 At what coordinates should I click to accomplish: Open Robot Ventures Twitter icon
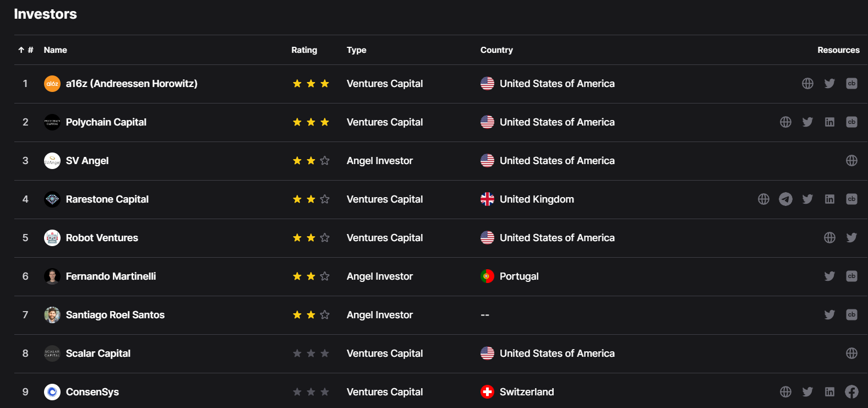click(851, 238)
